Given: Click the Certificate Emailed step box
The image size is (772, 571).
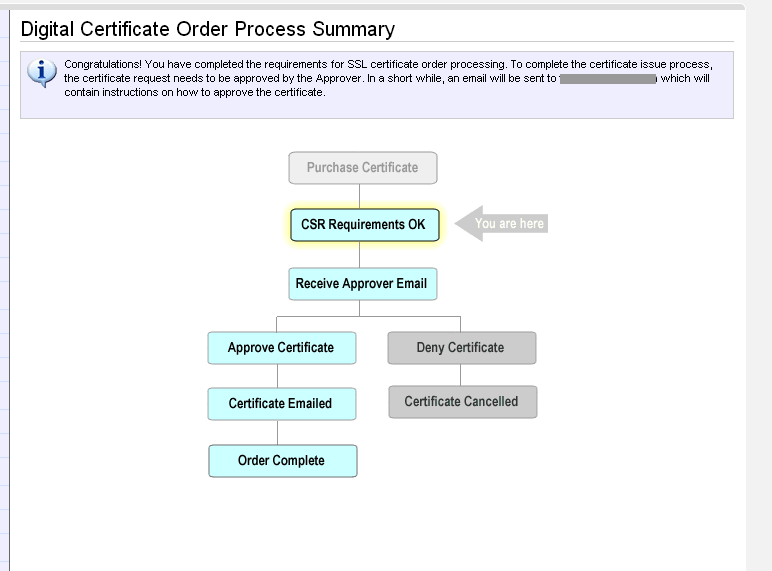Looking at the screenshot, I should tap(282, 404).
